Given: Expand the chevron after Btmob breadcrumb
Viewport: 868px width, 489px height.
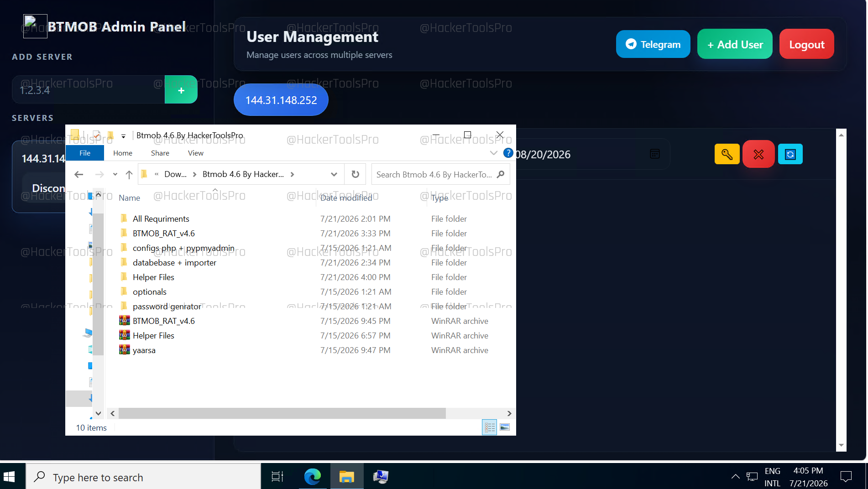Looking at the screenshot, I should point(293,174).
